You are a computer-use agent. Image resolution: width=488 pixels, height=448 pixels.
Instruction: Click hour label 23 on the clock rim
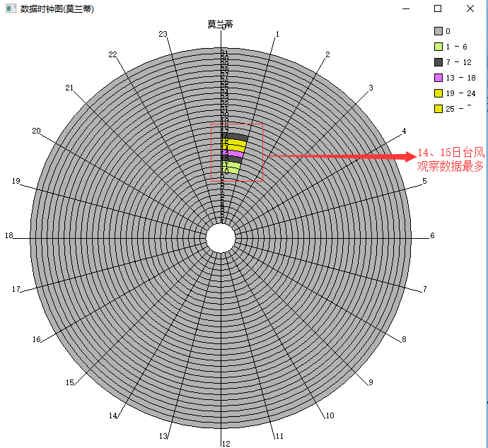pos(163,34)
